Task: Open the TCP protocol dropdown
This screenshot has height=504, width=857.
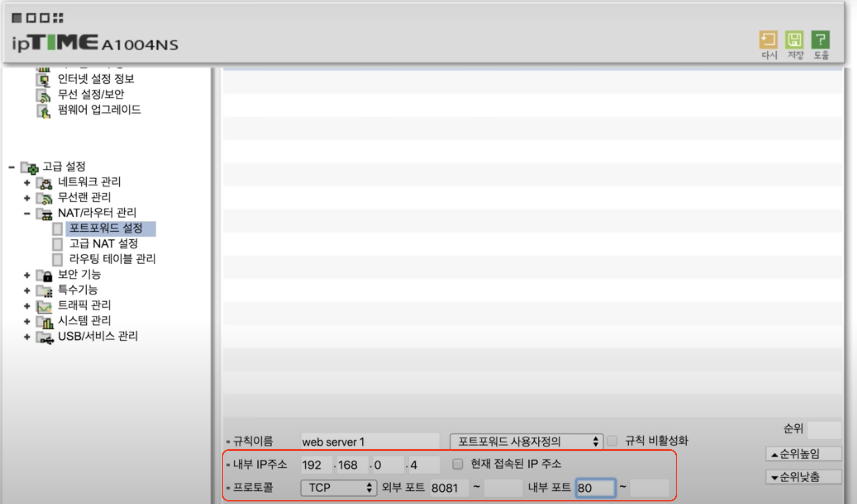Action: (x=338, y=488)
